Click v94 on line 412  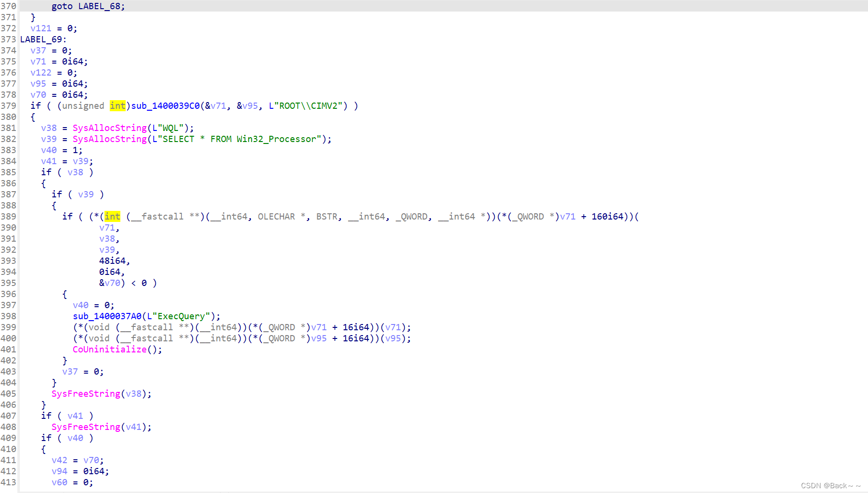[60, 471]
